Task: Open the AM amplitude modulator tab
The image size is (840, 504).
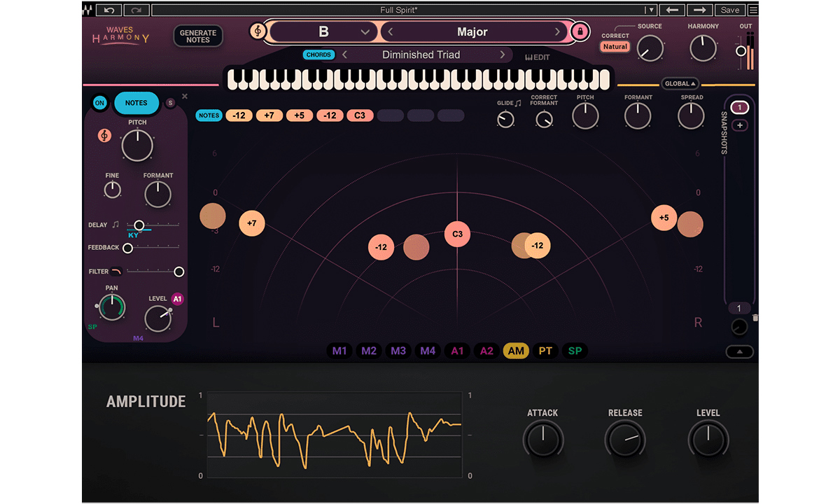Action: pyautogui.click(x=516, y=351)
